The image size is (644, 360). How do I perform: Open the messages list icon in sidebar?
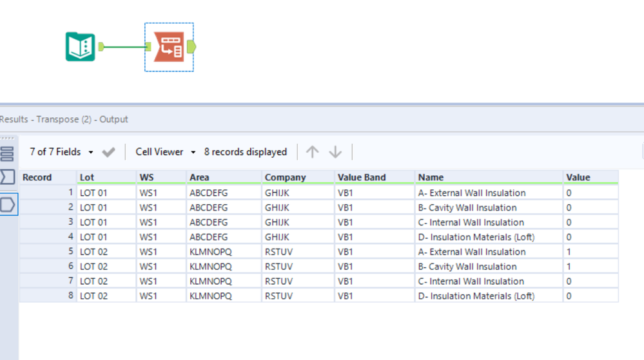(7, 153)
